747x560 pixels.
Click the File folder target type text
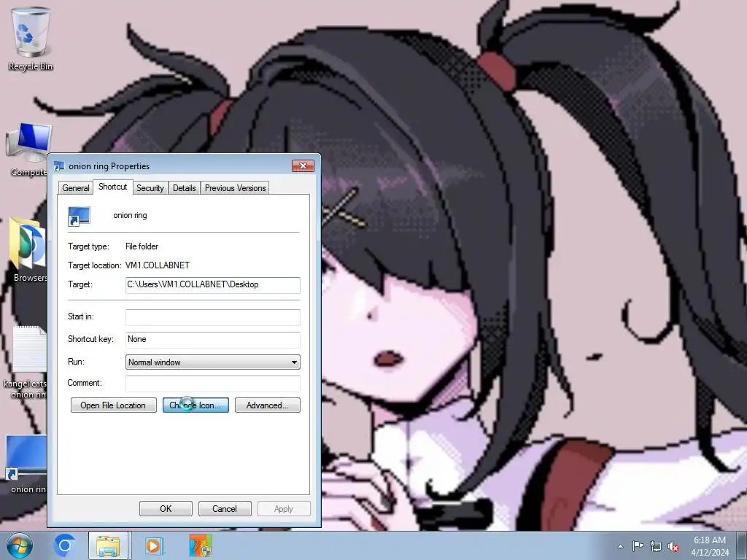[x=142, y=246]
